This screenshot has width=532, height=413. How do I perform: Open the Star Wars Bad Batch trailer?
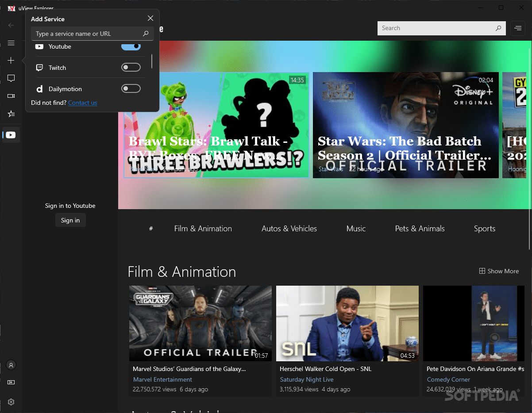point(406,125)
